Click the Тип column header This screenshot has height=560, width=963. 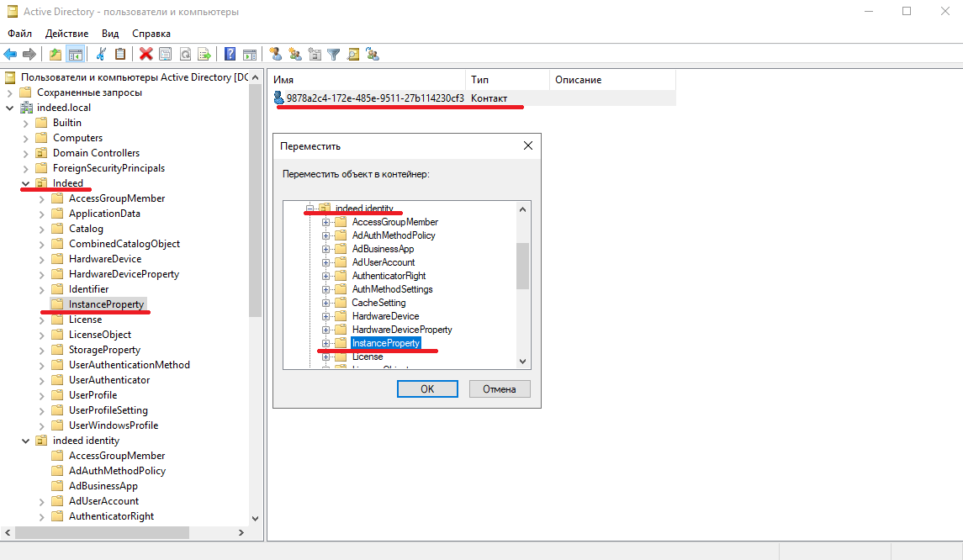coord(480,80)
